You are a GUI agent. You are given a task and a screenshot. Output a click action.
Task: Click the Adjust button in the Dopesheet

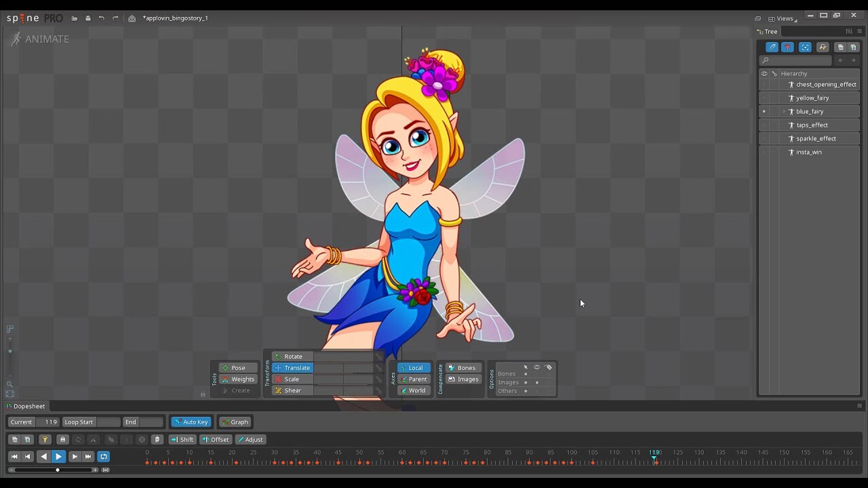click(x=252, y=439)
